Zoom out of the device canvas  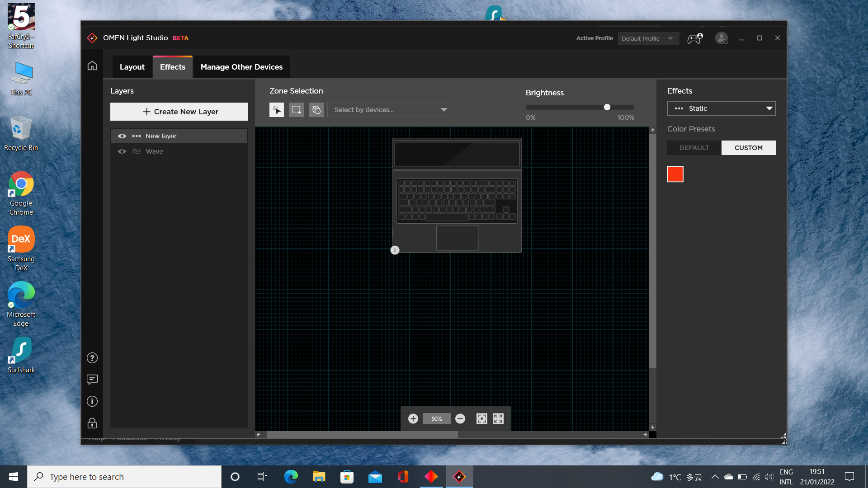click(460, 418)
